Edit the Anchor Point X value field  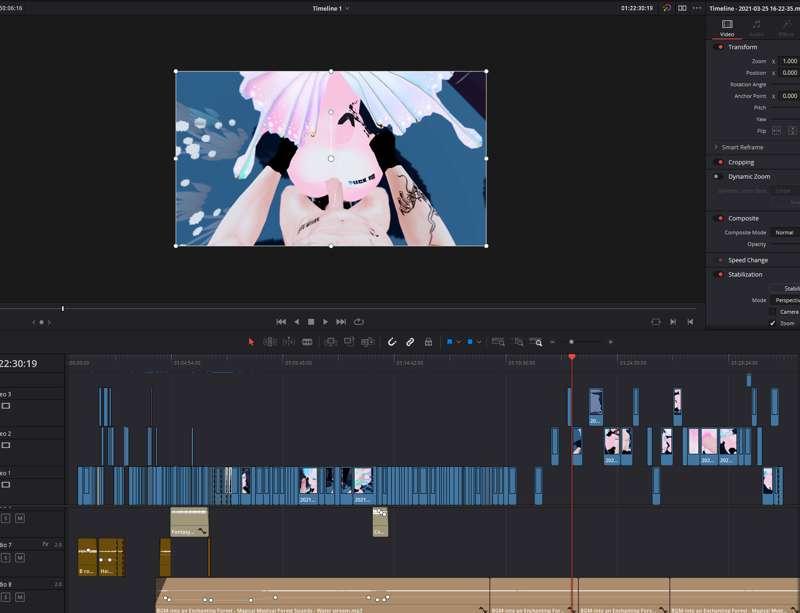790,95
